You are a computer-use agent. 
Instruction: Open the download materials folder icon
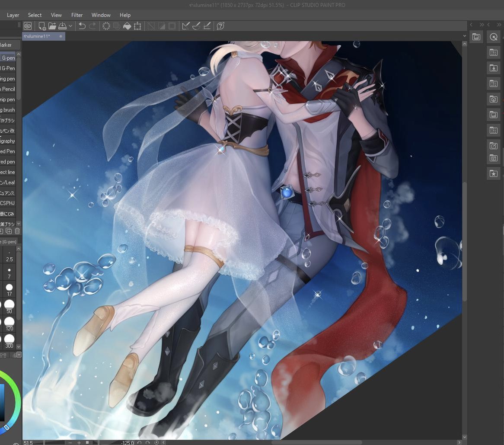point(493,68)
